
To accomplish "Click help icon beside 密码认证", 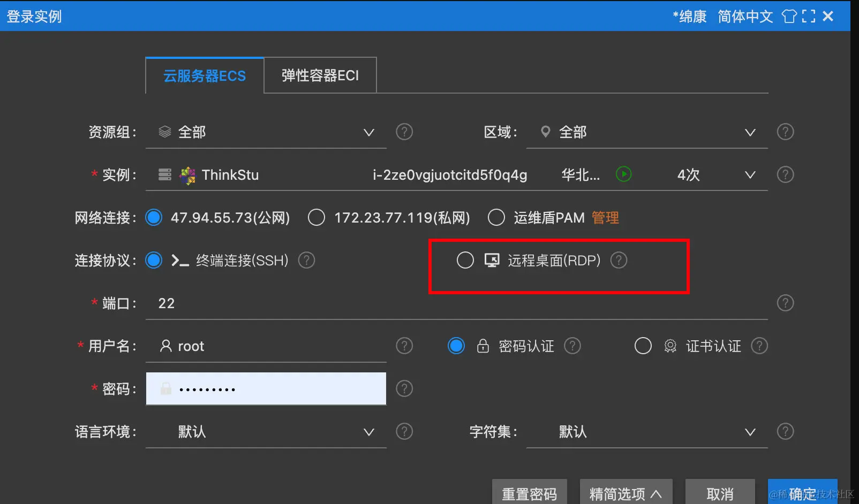I will pos(572,346).
